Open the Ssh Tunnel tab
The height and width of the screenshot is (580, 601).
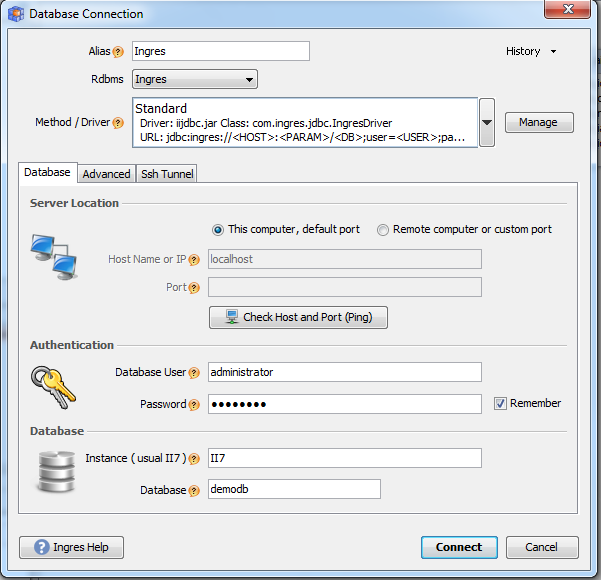coord(167,174)
